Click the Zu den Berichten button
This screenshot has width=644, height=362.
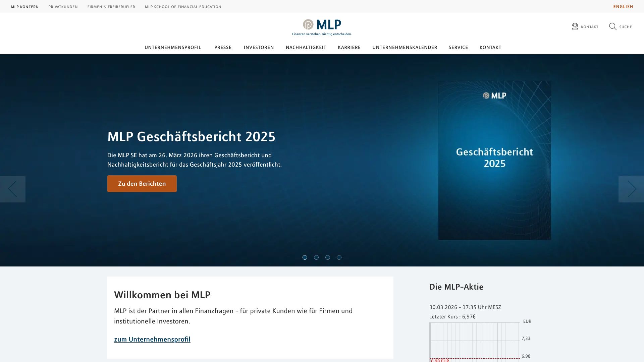142,184
